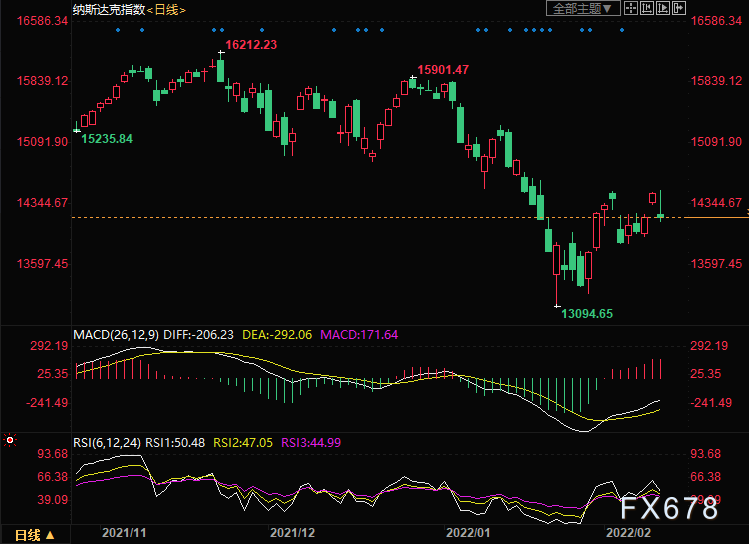Click the left MACD axis value -241.49
This screenshot has width=749, height=544.
(47, 403)
